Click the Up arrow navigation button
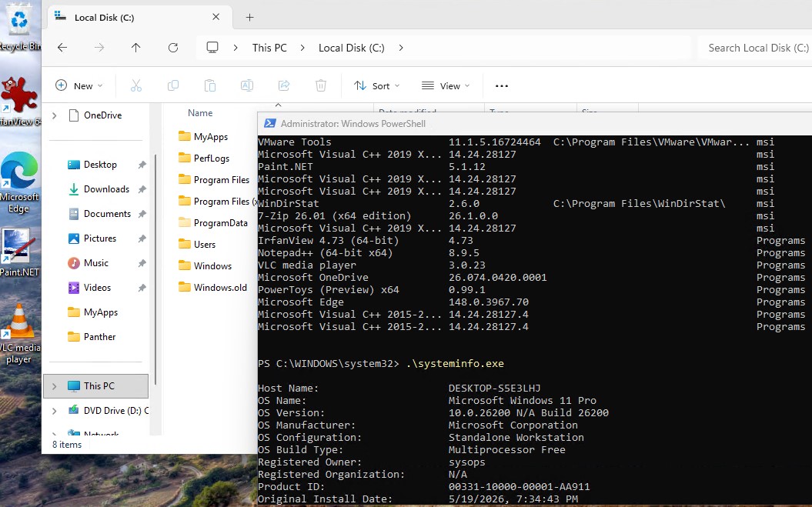This screenshot has width=812, height=507. tap(135, 48)
